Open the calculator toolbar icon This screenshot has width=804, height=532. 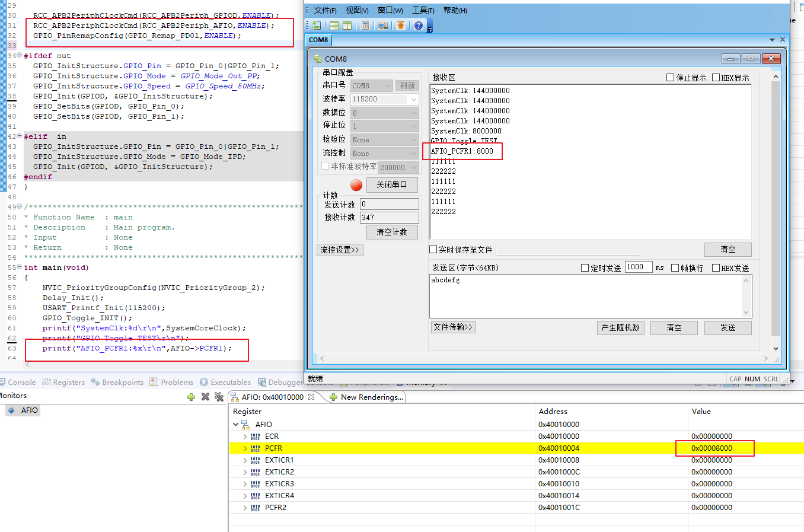pyautogui.click(x=365, y=26)
